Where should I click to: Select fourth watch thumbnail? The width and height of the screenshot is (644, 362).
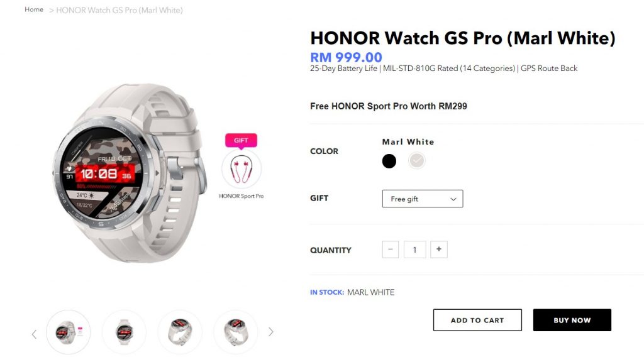[x=236, y=332]
